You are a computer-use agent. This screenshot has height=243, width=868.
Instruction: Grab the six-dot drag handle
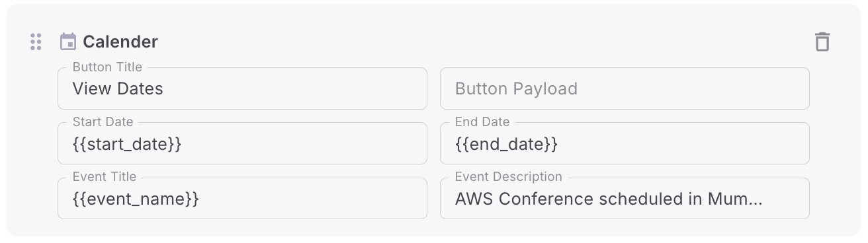36,42
